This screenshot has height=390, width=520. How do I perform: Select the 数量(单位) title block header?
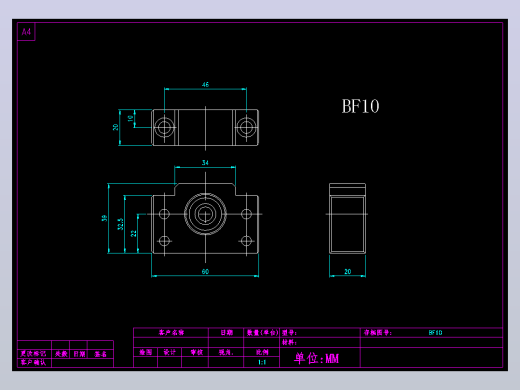pos(263,332)
